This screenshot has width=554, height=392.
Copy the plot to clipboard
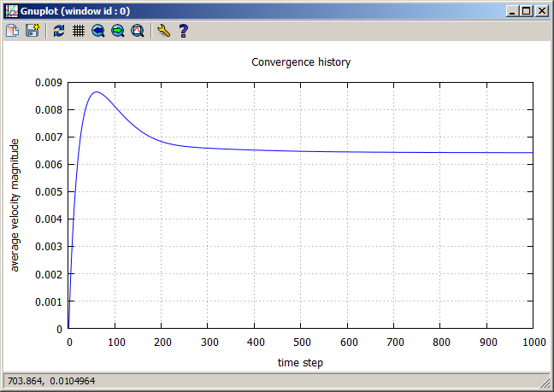click(x=13, y=31)
